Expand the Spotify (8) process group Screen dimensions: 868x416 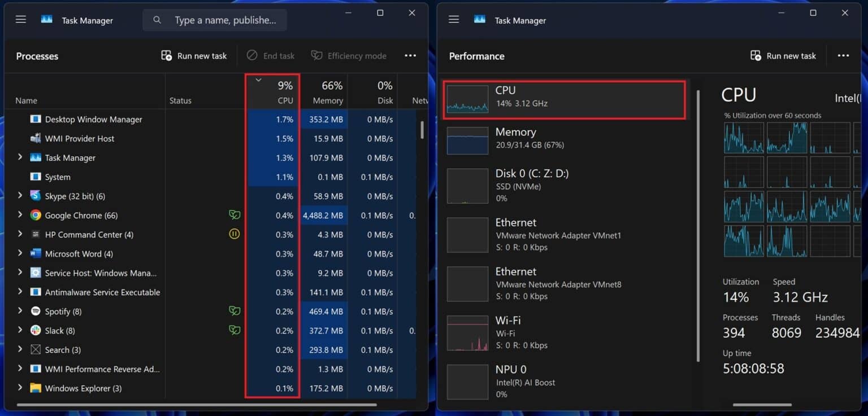pyautogui.click(x=20, y=310)
